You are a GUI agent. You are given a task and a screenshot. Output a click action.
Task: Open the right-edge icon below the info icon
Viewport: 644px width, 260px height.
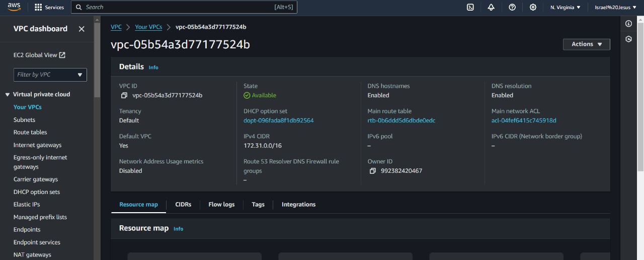(x=628, y=39)
